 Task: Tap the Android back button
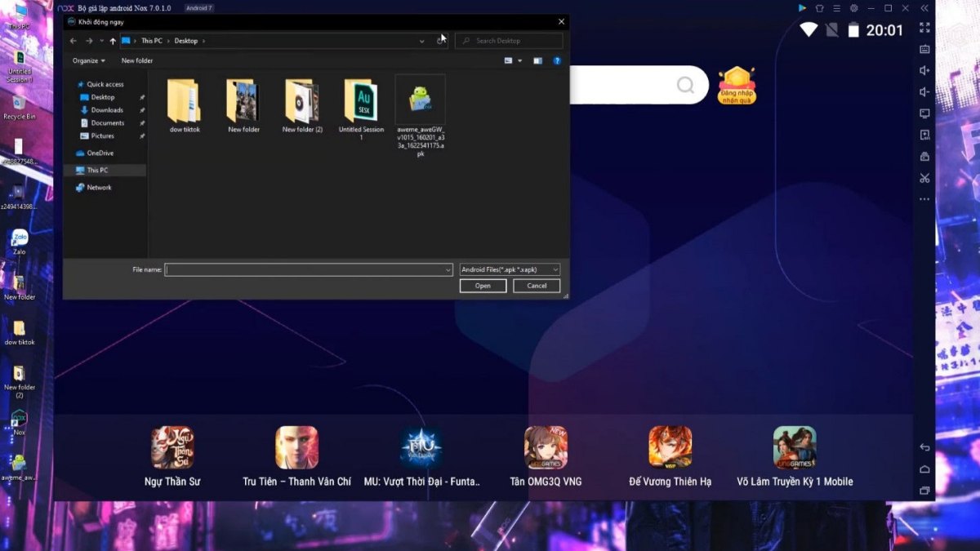(x=924, y=447)
